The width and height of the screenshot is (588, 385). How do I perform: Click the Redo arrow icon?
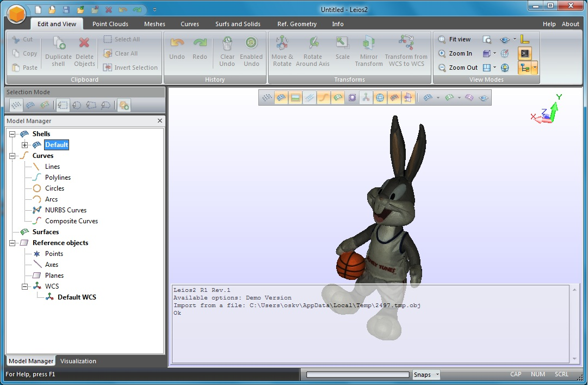[x=200, y=43]
